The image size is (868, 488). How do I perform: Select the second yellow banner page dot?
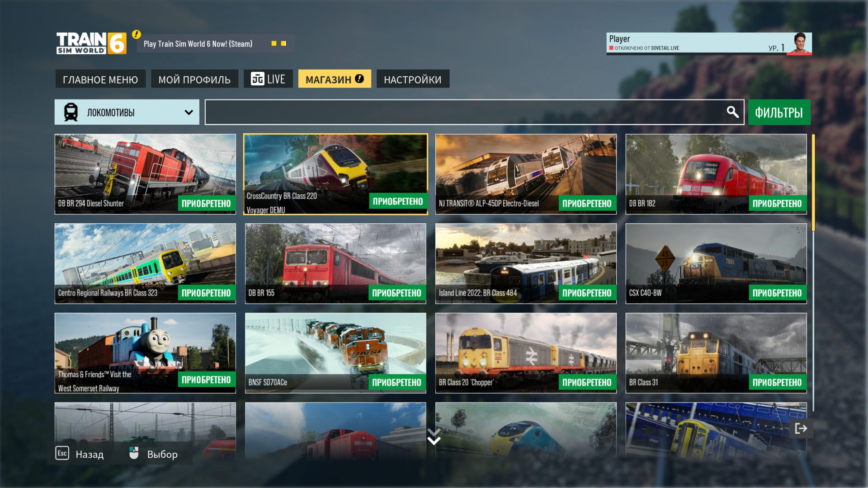pos(283,43)
